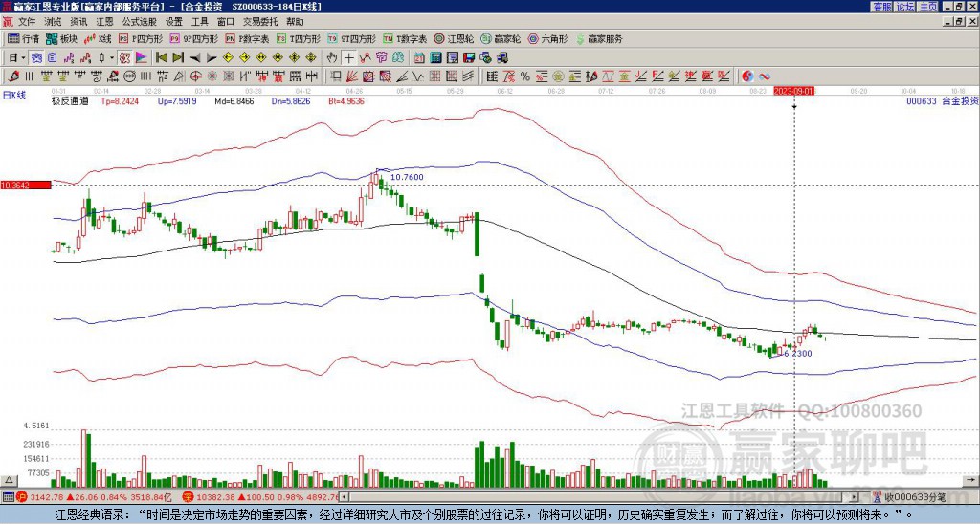Click the 客服 button in title bar
This screenshot has width=980, height=524.
[x=882, y=7]
